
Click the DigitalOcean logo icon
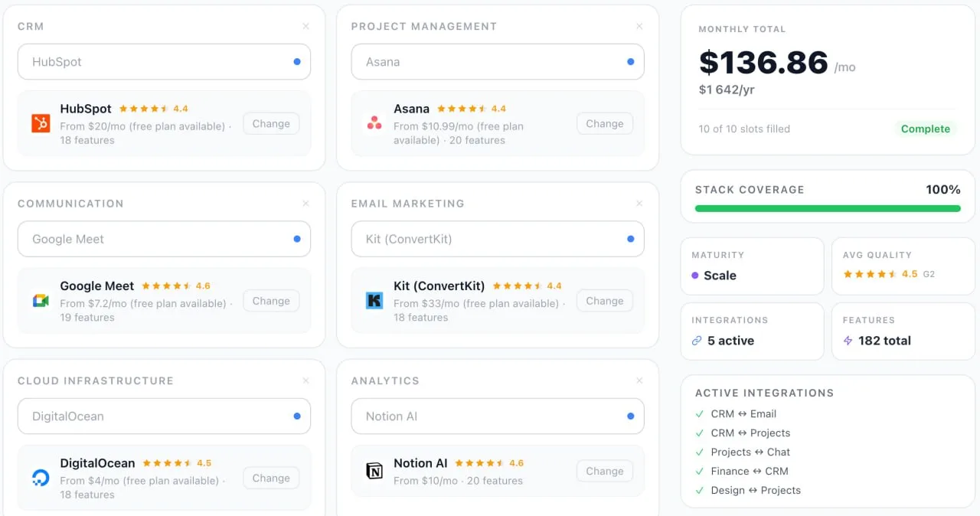[41, 478]
